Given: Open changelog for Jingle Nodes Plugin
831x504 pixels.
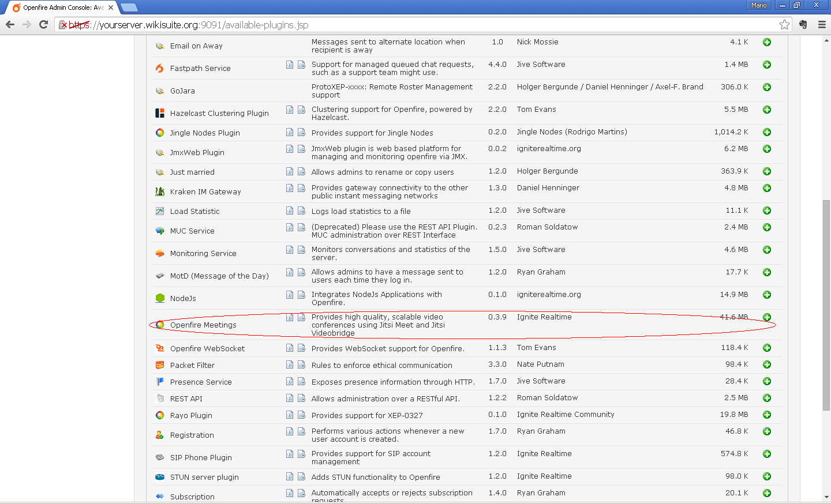Looking at the screenshot, I should tap(301, 132).
